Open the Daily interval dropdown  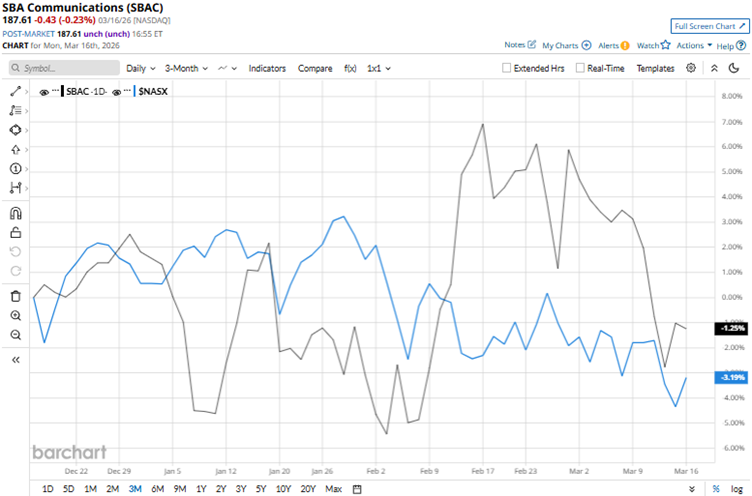pyautogui.click(x=141, y=68)
